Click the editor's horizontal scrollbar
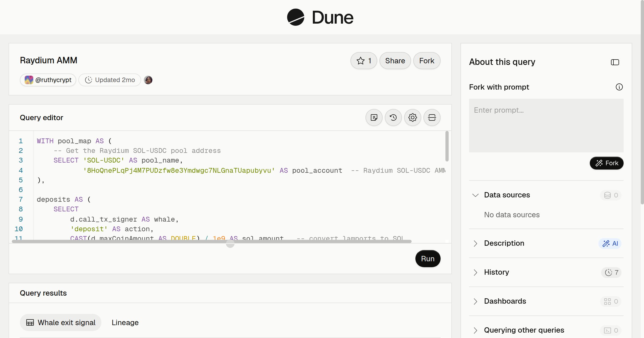 pyautogui.click(x=211, y=241)
